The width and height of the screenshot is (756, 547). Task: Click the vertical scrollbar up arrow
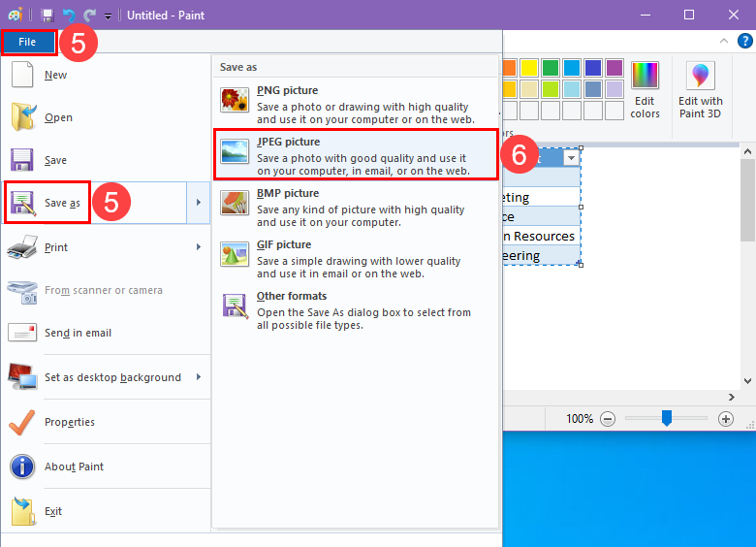[747, 151]
